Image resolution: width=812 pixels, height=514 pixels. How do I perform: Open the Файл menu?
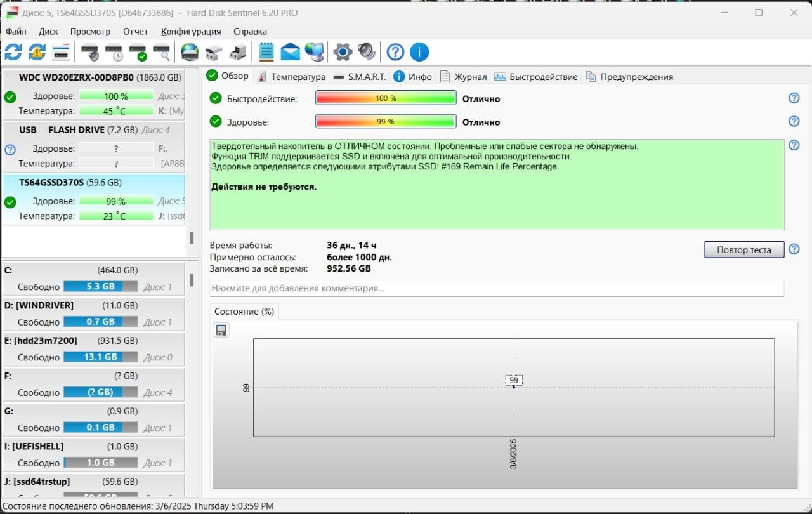(16, 31)
